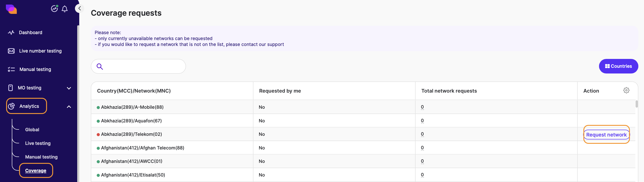Collapse the Analytics submenu chevron
Viewport: 644px width, 182px height.
point(69,107)
